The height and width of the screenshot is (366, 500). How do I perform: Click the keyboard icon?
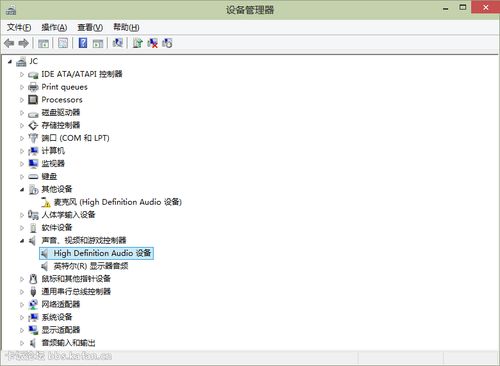33,176
